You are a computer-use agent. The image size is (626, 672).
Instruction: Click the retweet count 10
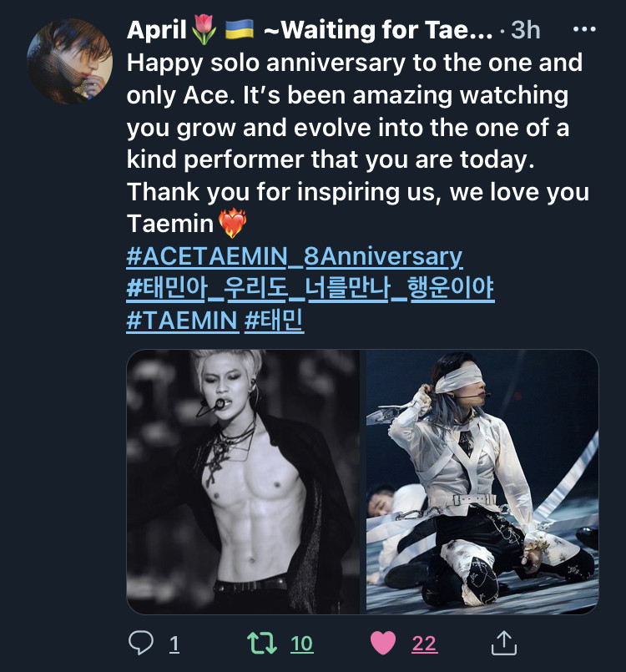tap(301, 644)
